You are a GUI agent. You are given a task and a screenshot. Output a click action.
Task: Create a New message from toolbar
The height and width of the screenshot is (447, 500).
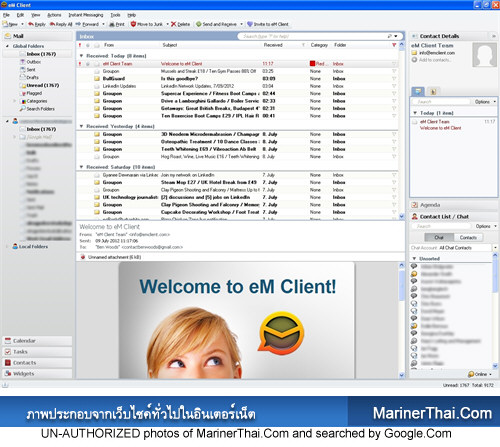tap(10, 24)
